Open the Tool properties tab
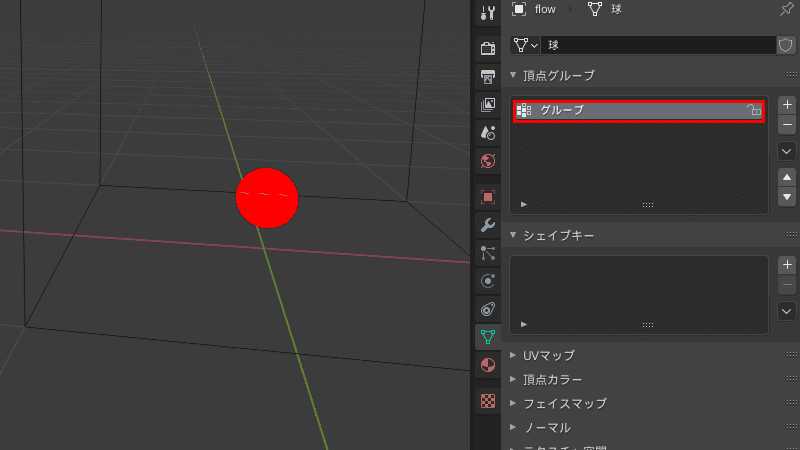 (x=488, y=13)
